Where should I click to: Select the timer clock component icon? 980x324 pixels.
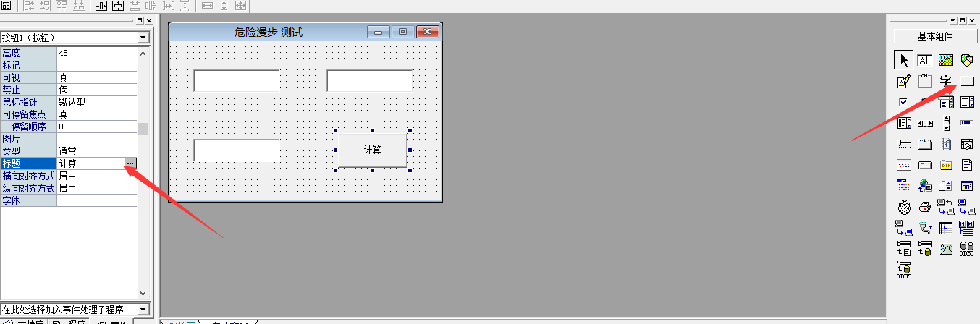(x=904, y=208)
